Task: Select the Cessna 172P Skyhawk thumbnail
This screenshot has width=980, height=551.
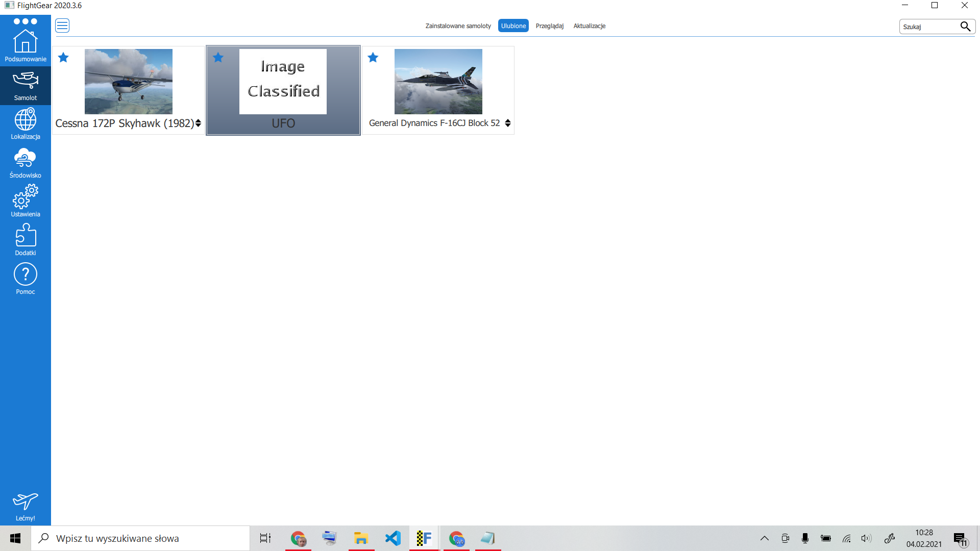Action: click(129, 82)
